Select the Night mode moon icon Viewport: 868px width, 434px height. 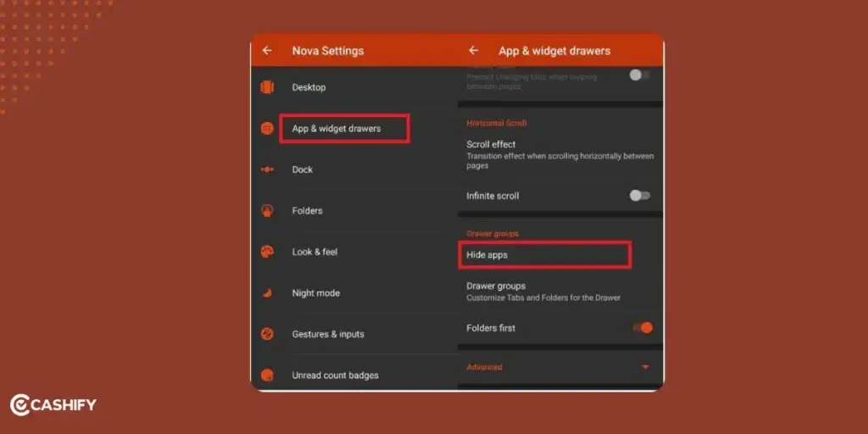267,292
